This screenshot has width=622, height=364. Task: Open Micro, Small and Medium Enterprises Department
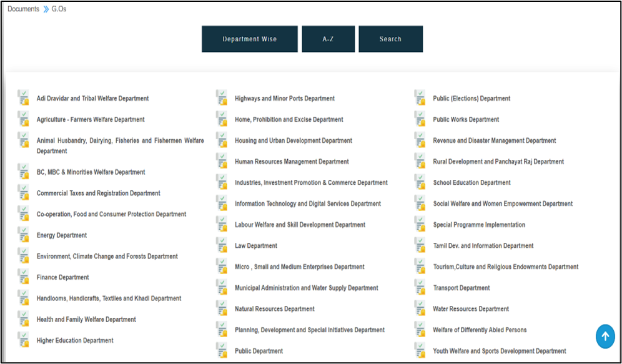click(x=300, y=267)
